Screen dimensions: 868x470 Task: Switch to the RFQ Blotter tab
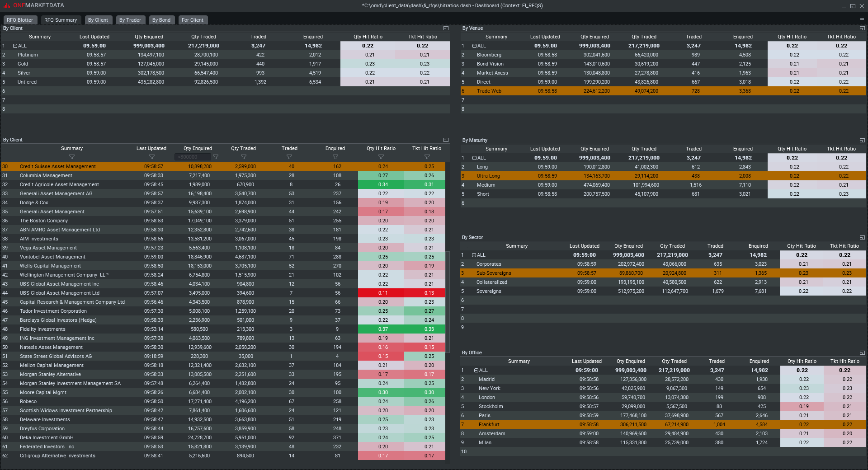[20, 20]
